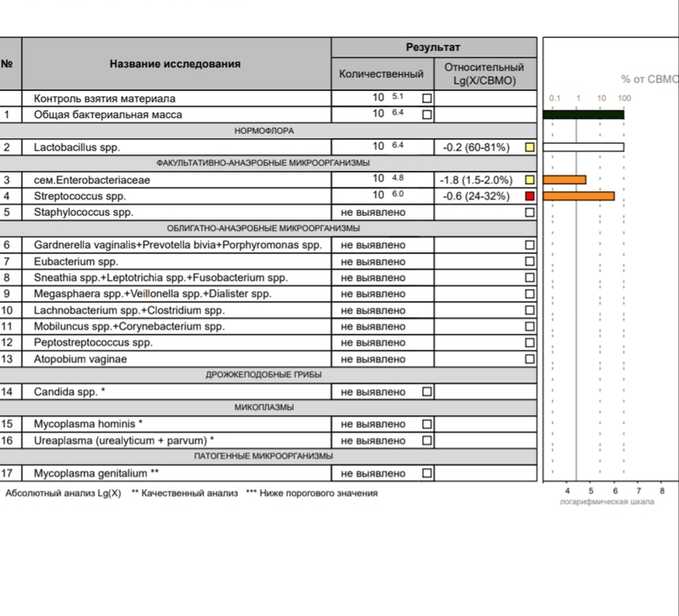Click the НОРМОФЛОРА section heading
Viewport: 679px width, 616px height.
(265, 130)
